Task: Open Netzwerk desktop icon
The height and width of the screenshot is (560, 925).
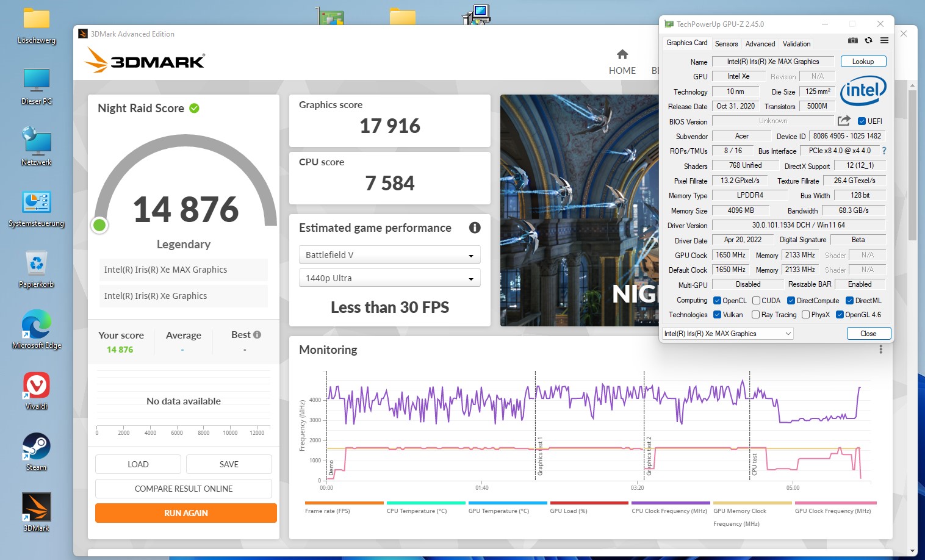Action: (x=37, y=146)
